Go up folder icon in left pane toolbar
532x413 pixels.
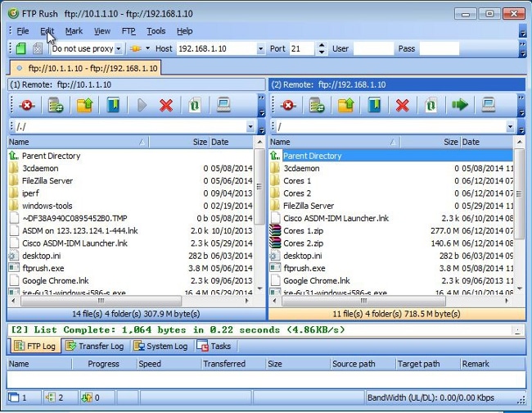[84, 105]
